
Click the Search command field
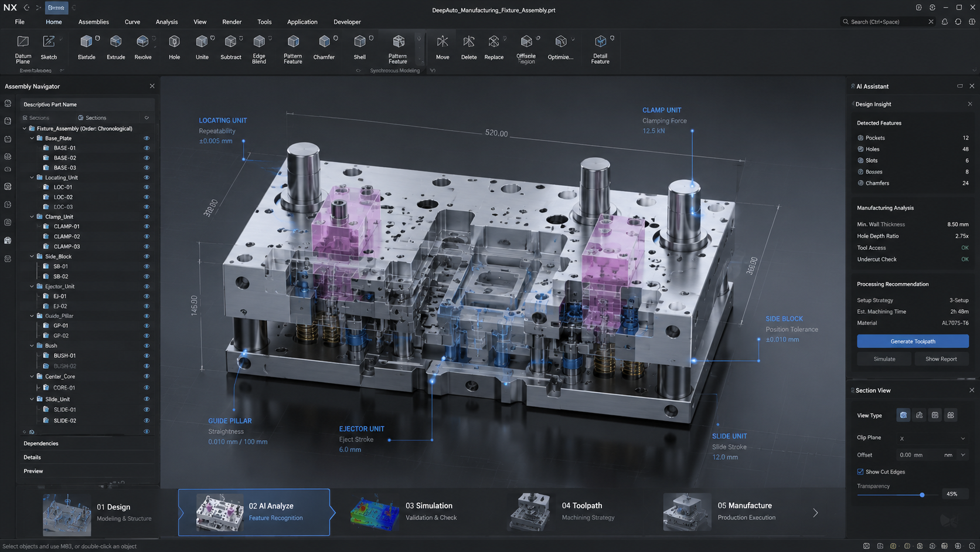(x=887, y=22)
